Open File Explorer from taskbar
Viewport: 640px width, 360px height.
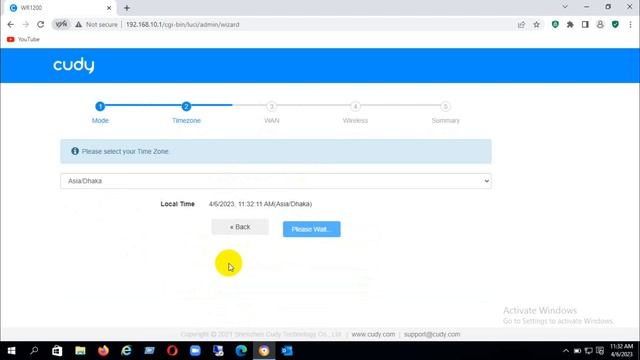[80, 351]
